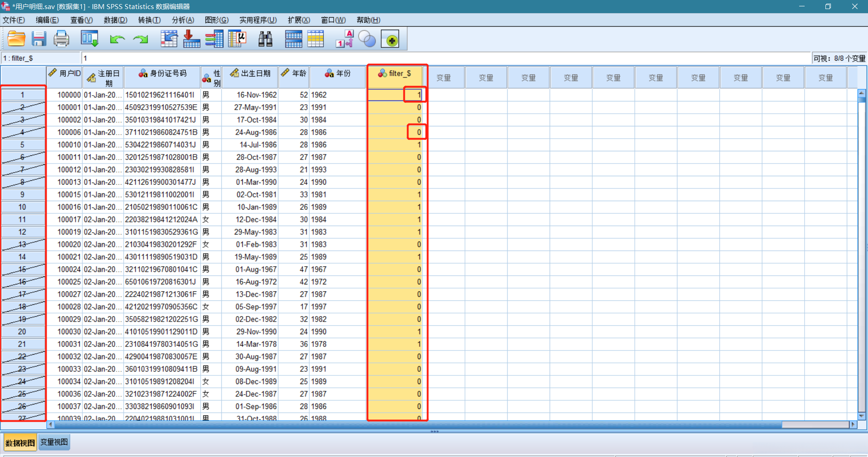Screen dimensions: 868x457
Task: Click the Insert variable icon
Action: pyautogui.click(x=316, y=39)
